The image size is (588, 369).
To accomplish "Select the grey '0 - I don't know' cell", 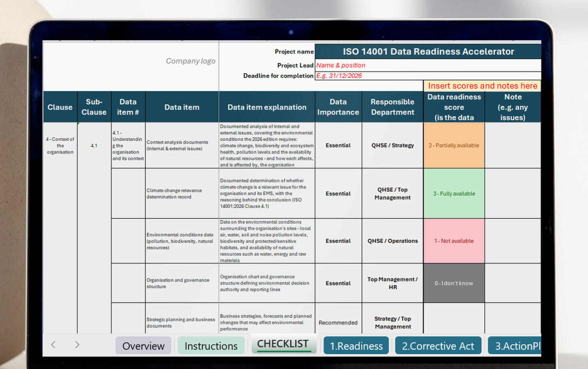I will [x=454, y=283].
